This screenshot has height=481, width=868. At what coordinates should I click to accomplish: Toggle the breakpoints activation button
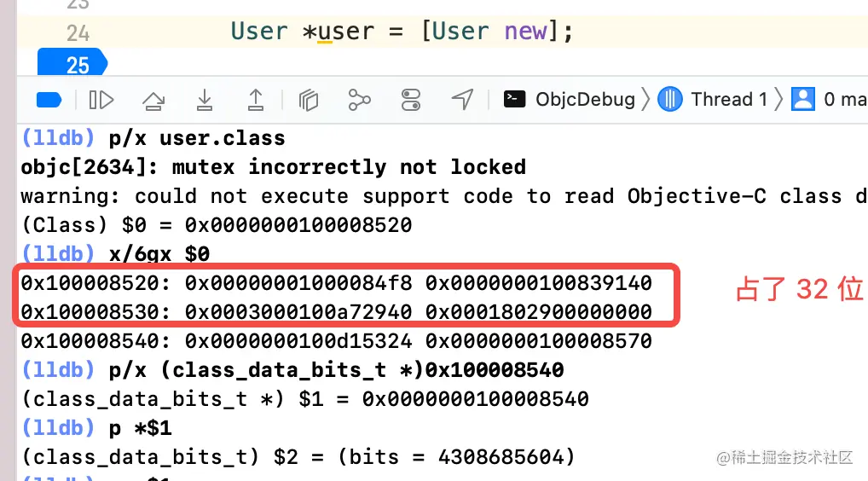click(49, 100)
